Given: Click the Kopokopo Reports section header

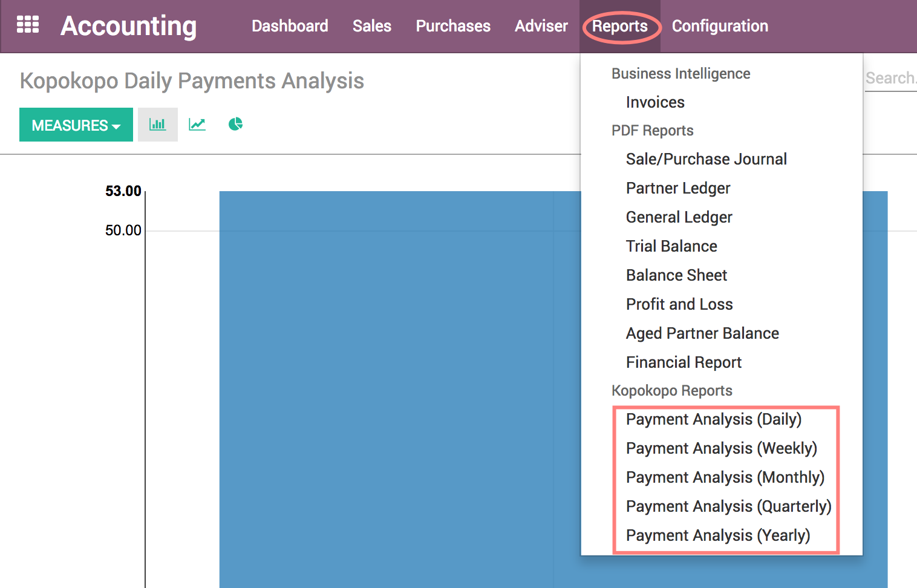Looking at the screenshot, I should 672,391.
